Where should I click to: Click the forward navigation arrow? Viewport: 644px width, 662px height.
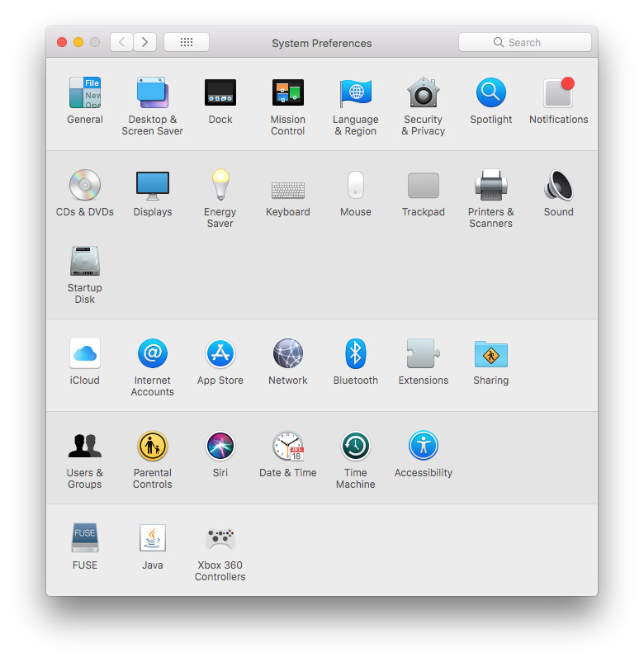tap(144, 42)
